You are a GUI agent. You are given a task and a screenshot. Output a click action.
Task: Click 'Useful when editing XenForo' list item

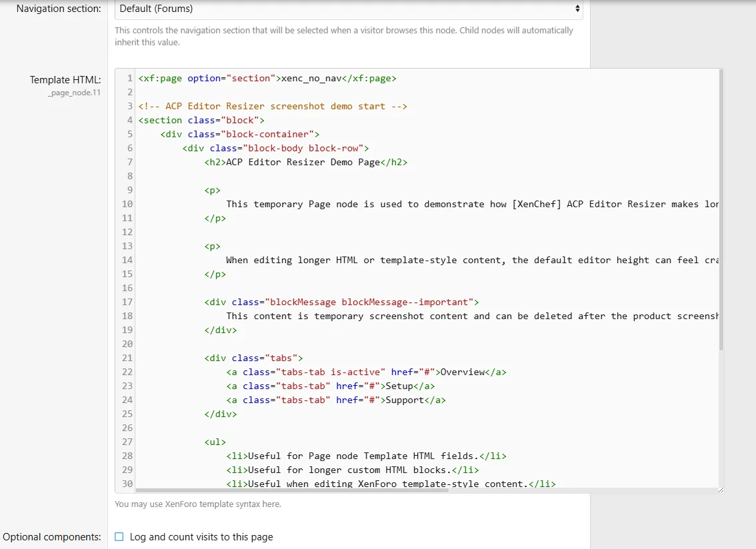pos(391,484)
